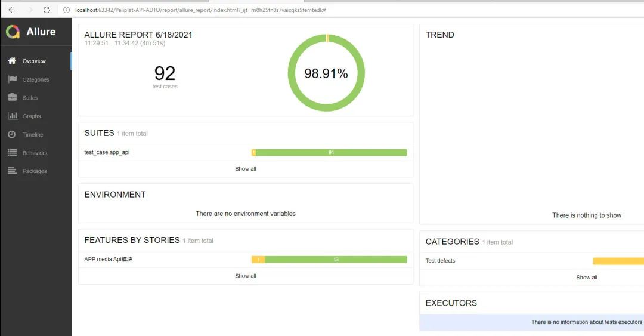
Task: Go back with the browser back arrow
Action: (x=11, y=10)
